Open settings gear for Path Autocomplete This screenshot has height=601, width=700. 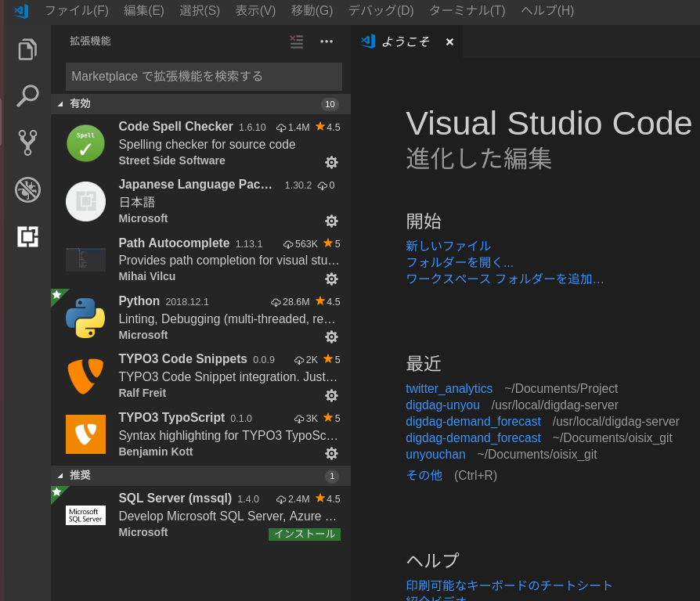coord(331,279)
